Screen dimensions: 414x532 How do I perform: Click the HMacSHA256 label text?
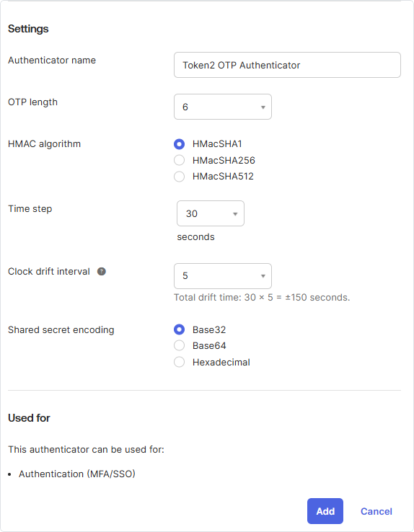coord(224,160)
